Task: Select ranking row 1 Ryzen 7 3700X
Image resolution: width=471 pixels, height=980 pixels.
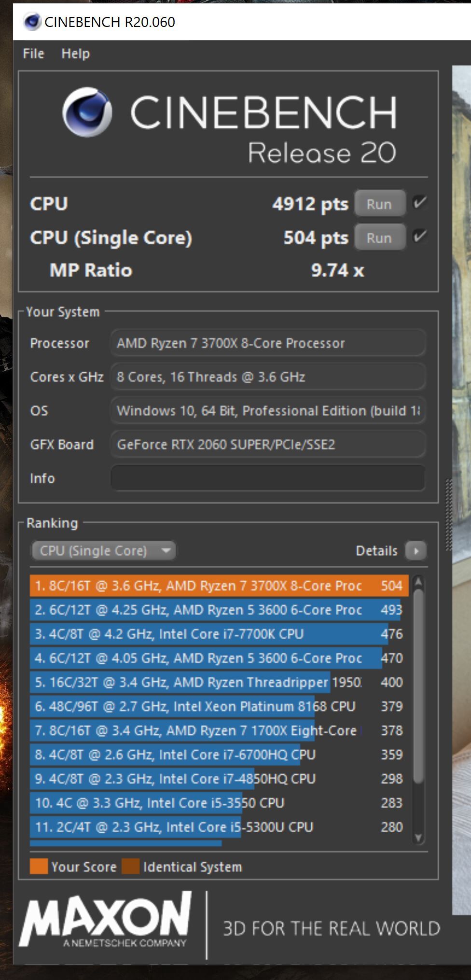Action: click(x=219, y=586)
